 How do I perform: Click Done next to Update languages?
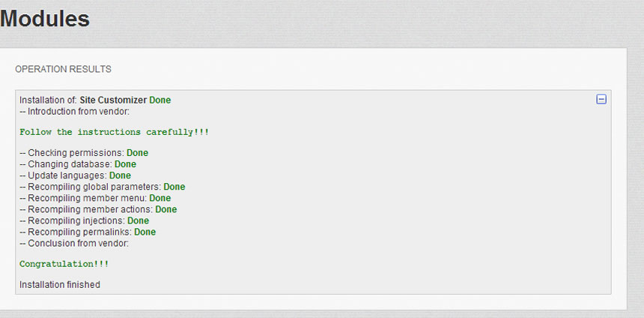120,175
